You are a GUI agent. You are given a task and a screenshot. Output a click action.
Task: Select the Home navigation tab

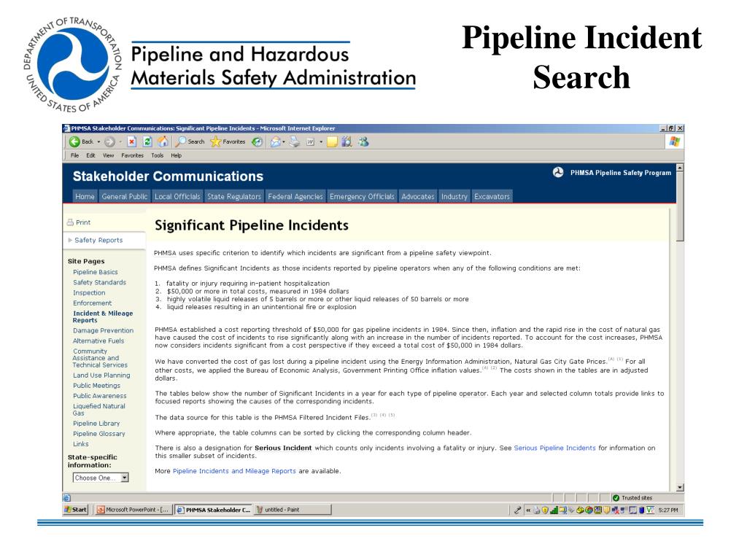[85, 197]
